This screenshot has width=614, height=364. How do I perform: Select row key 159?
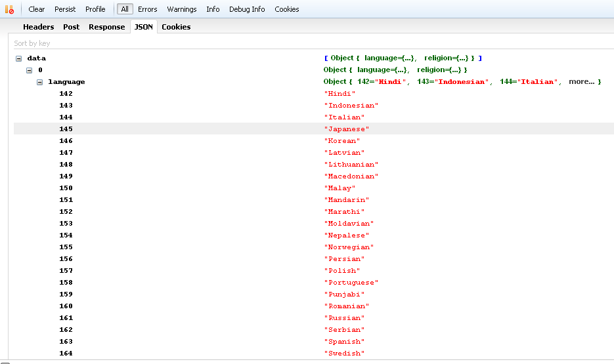click(66, 294)
